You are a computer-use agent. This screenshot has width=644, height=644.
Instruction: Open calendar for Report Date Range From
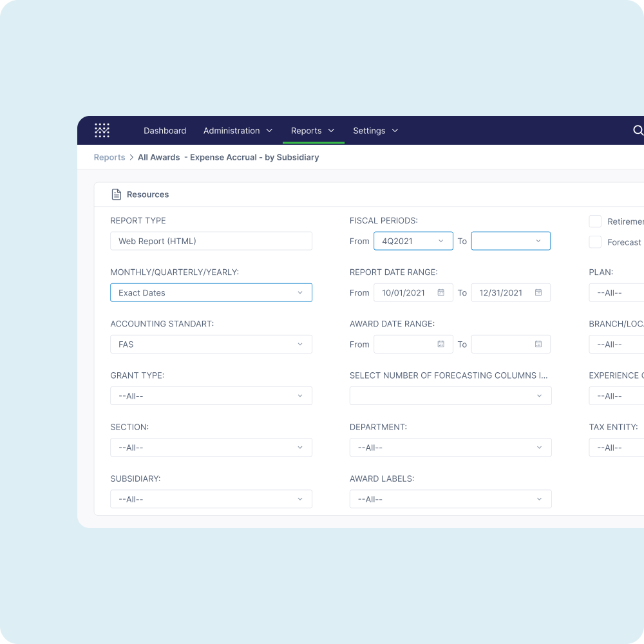point(441,292)
